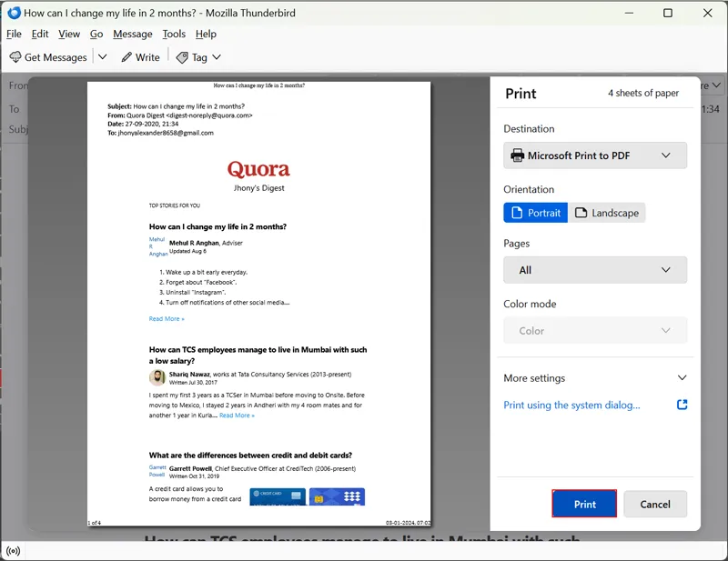Click the external link icon beside system dialog

click(682, 405)
